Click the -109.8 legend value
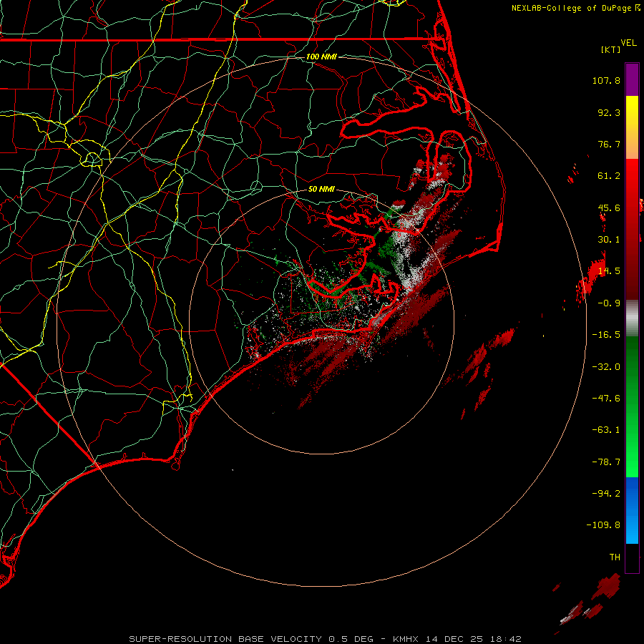Screen dimensions: 644x644 tap(603, 525)
